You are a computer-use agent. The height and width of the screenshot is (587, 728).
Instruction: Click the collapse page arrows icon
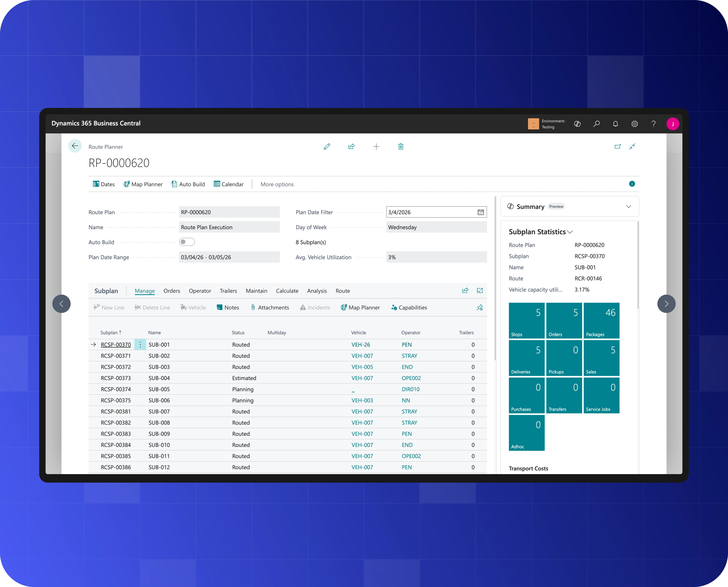[632, 146]
